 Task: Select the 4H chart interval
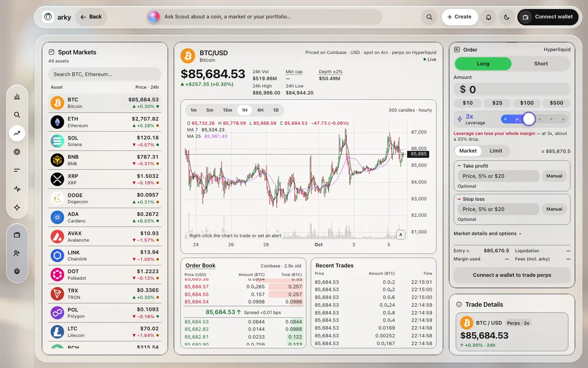[260, 110]
